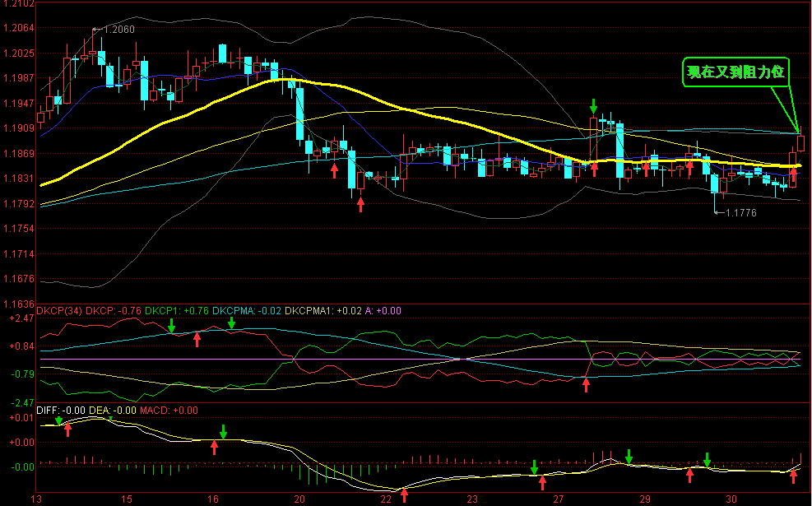Select the 1.1792 price level label
Image resolution: width=812 pixels, height=506 pixels.
point(19,203)
